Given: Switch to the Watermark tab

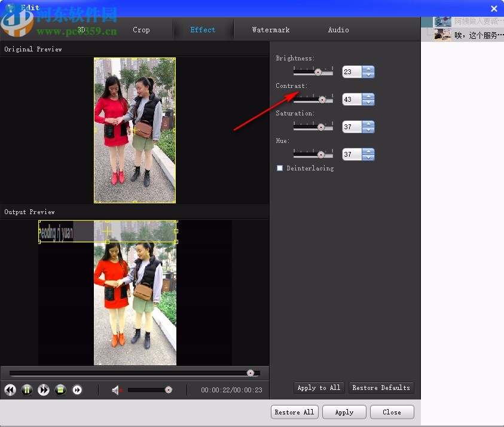Looking at the screenshot, I should point(270,29).
